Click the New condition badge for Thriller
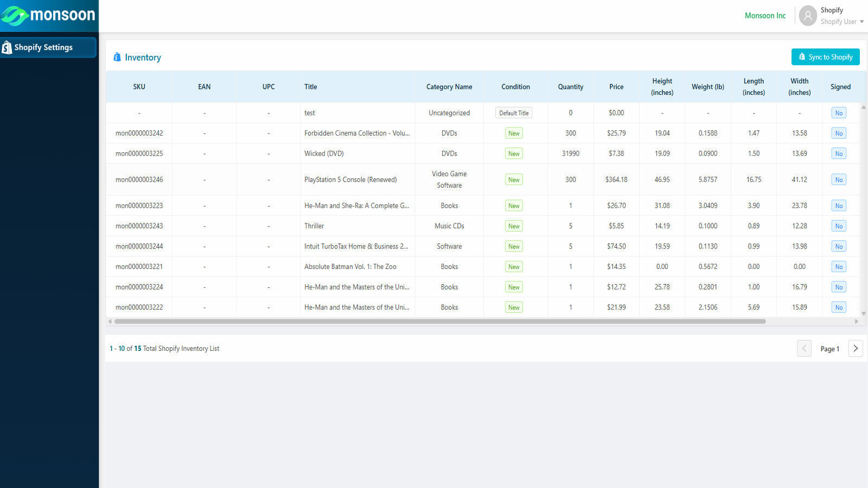 point(514,226)
